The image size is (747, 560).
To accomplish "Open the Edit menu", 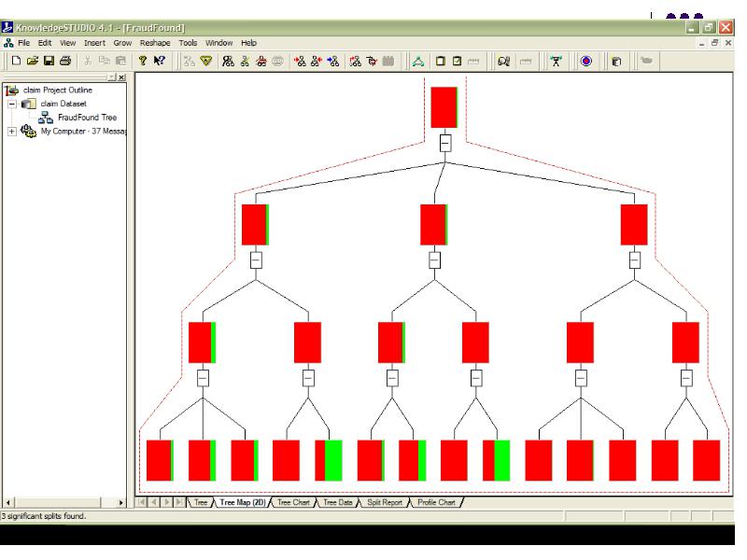I will point(45,43).
